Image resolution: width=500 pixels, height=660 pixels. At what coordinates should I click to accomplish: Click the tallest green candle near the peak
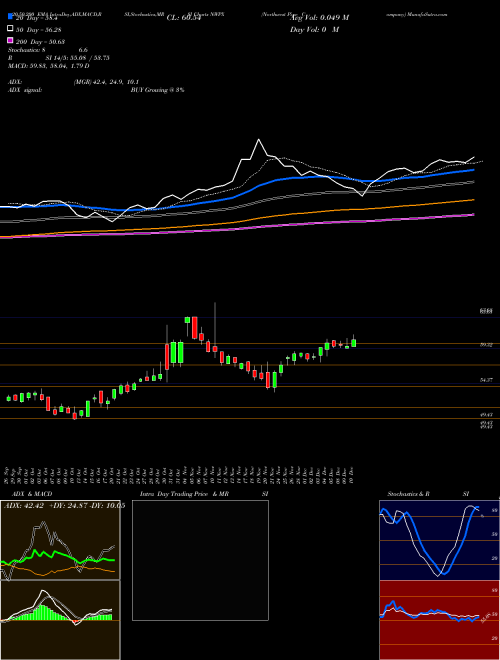click(x=181, y=353)
